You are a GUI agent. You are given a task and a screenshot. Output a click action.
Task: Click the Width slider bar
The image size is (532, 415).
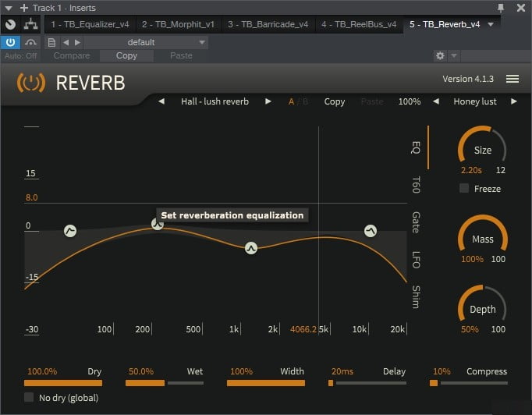coord(266,383)
